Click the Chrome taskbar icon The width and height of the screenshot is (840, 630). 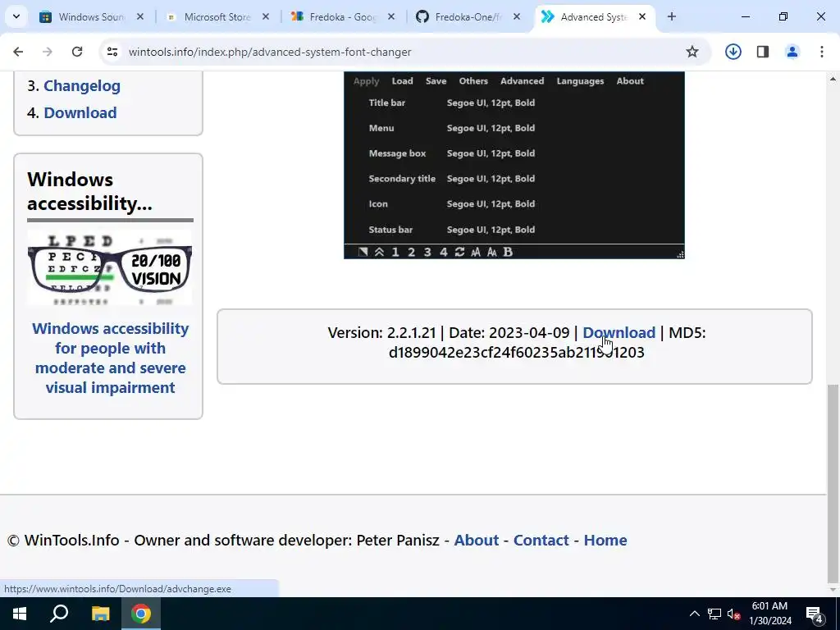141,614
